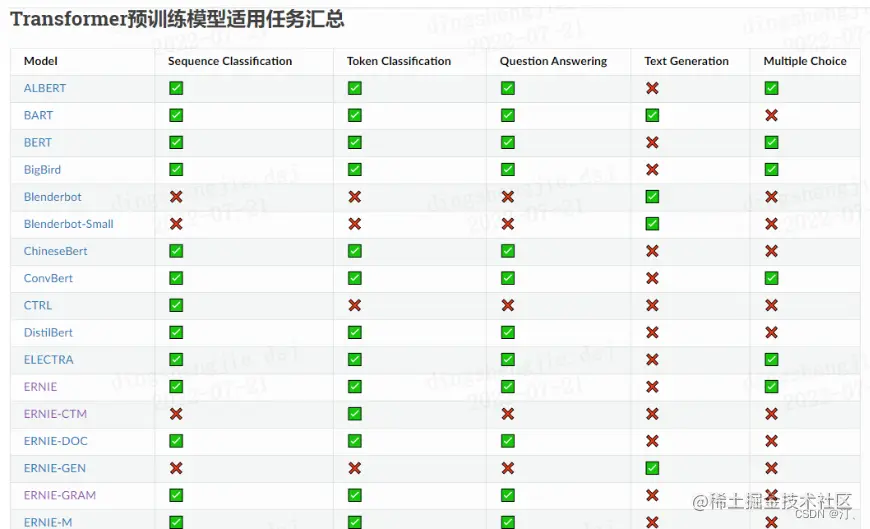The image size is (870, 529).
Task: Click the Transformer预训练模型适用任务汇总 heading
Action: pos(178,19)
